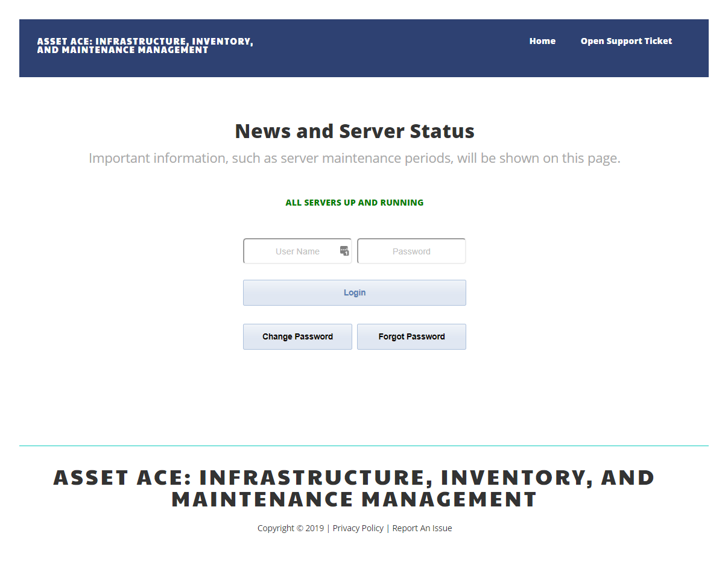
Task: Click the Asset Ace site title in header
Action: (x=145, y=45)
